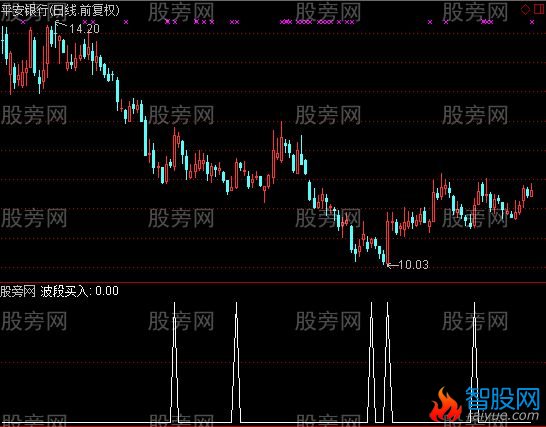Click the 平安银行(日线.前复权) chart title

click(x=60, y=10)
